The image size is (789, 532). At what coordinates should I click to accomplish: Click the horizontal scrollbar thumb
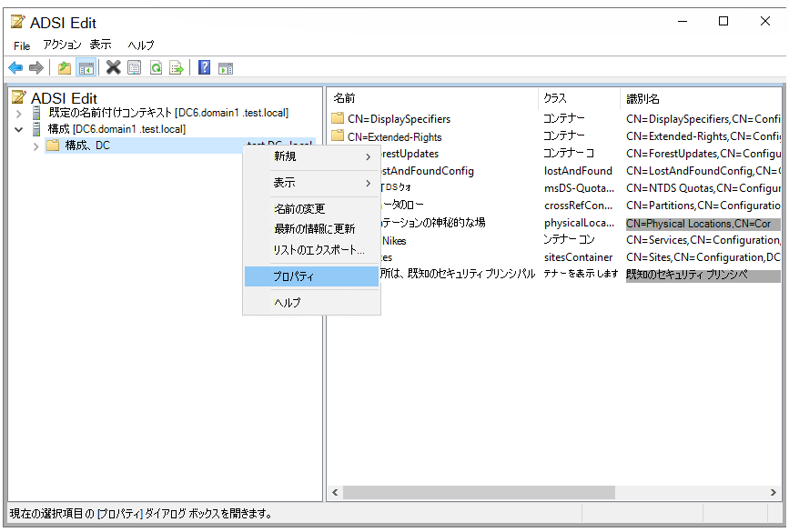click(479, 492)
